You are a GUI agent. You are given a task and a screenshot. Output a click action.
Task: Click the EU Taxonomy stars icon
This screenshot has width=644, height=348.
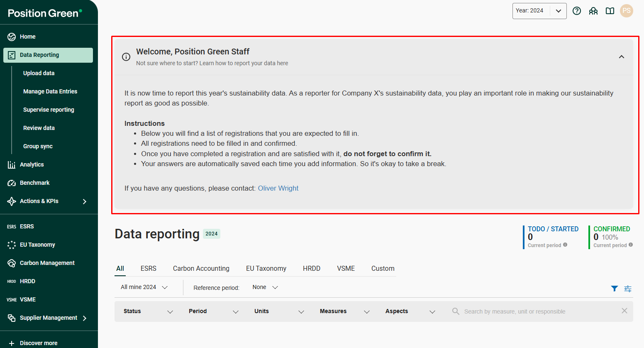point(12,245)
